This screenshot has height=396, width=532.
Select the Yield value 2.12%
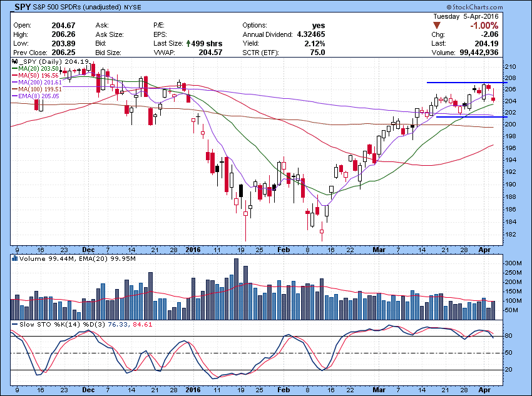pyautogui.click(x=315, y=43)
